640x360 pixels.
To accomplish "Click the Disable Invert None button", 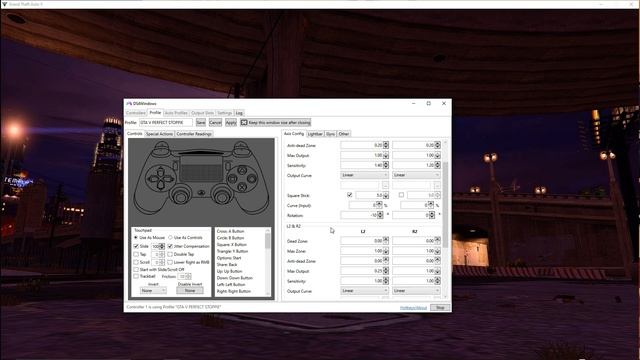I will [190, 290].
